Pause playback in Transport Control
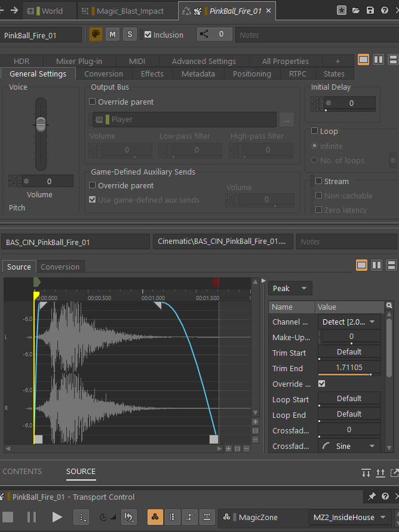 [x=32, y=517]
